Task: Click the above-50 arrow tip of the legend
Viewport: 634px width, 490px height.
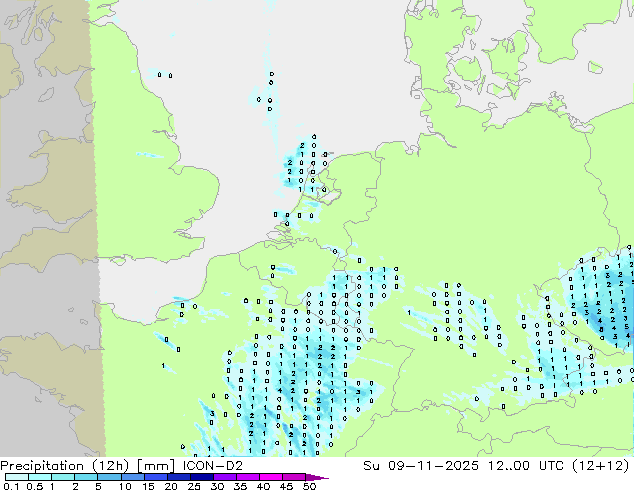Action: tap(317, 477)
